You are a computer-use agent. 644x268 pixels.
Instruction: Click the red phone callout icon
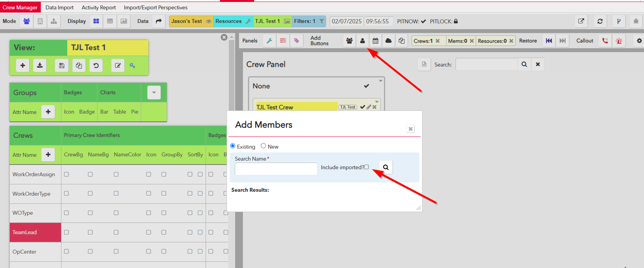[605, 41]
